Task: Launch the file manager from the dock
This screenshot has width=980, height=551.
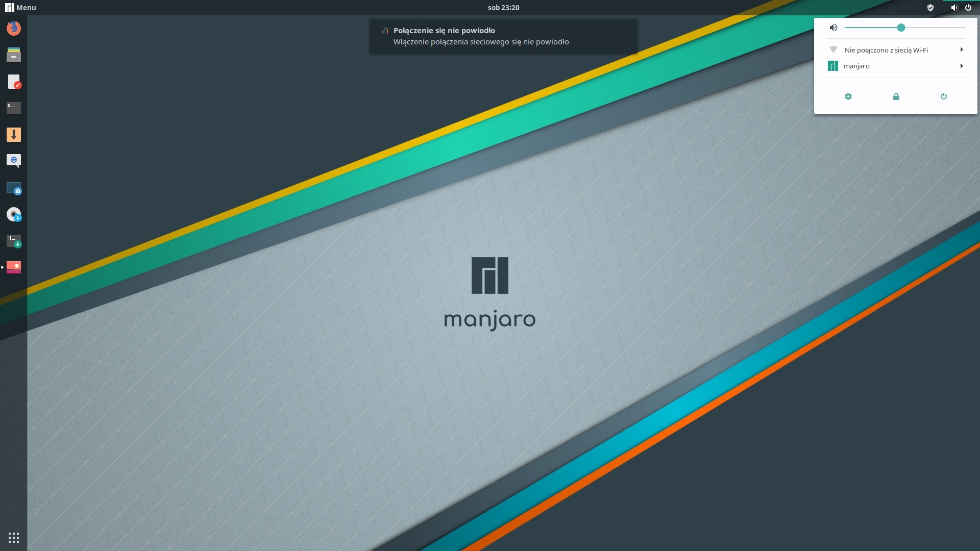Action: click(x=14, y=55)
